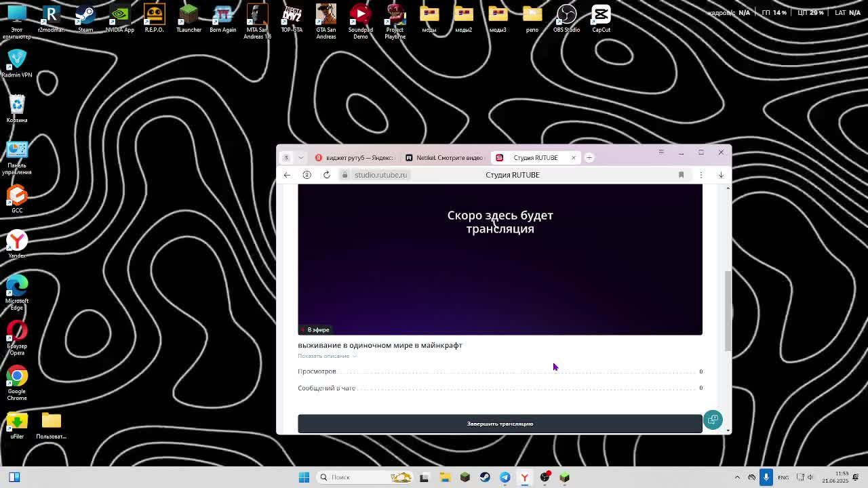Open the NVIDIA App shortcut
Image resolution: width=868 pixels, height=488 pixels.
pos(120,19)
